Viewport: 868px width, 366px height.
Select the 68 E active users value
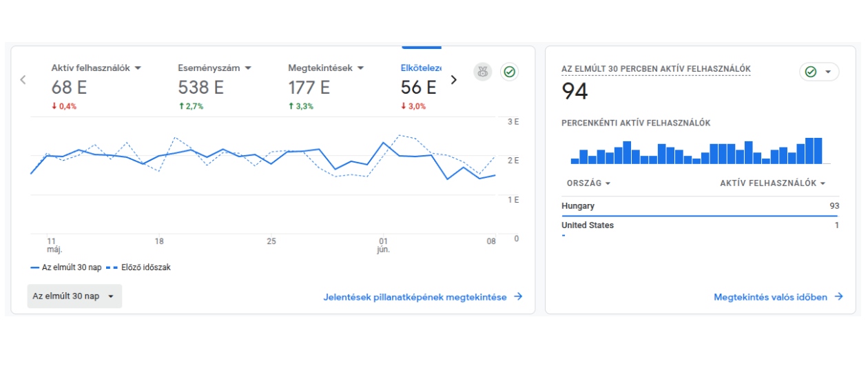pyautogui.click(x=69, y=88)
